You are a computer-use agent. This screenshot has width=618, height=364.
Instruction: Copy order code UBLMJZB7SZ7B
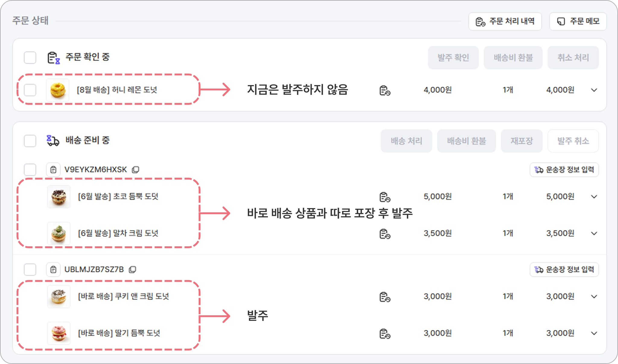132,270
